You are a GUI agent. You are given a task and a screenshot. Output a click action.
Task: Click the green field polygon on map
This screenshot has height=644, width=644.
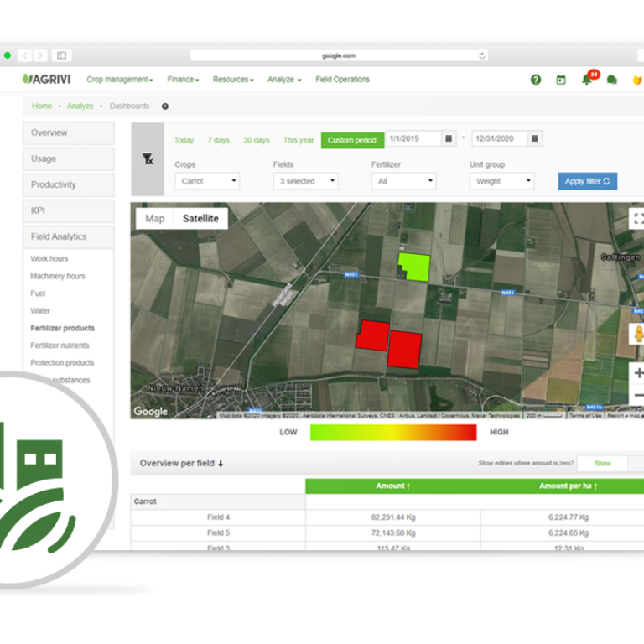point(417,267)
